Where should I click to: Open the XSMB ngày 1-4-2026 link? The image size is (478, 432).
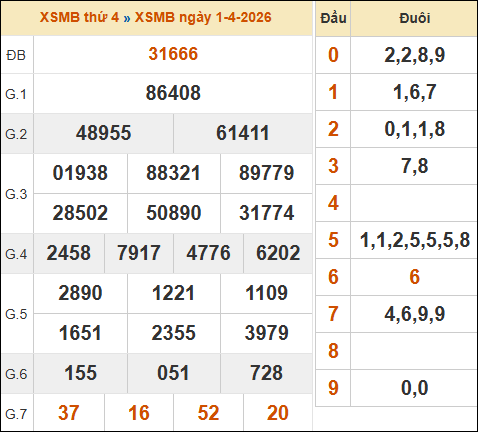pyautogui.click(x=203, y=17)
